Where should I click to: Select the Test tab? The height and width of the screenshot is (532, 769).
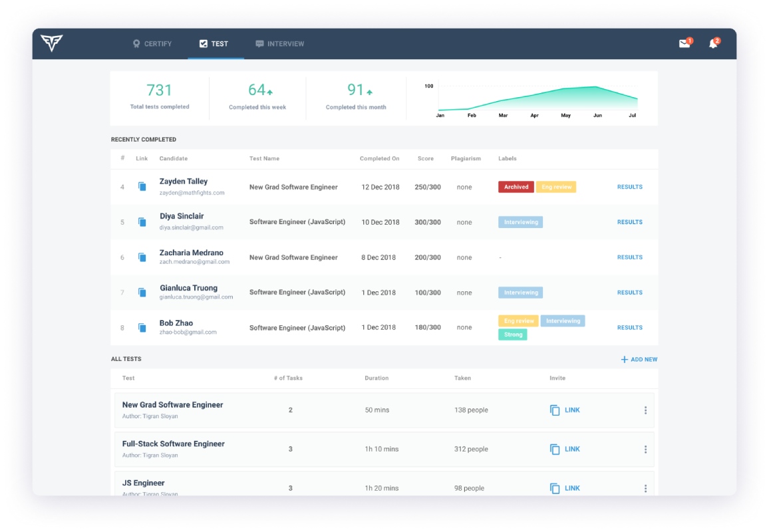click(214, 44)
